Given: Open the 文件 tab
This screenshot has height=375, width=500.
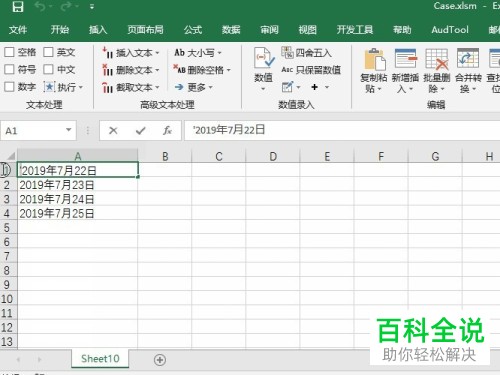Looking at the screenshot, I should click(18, 30).
